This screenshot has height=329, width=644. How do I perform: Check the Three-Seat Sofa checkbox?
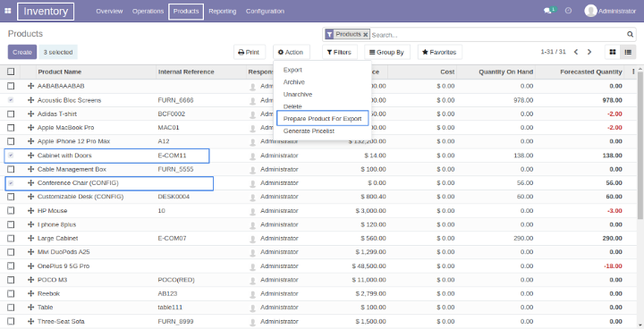pos(11,321)
